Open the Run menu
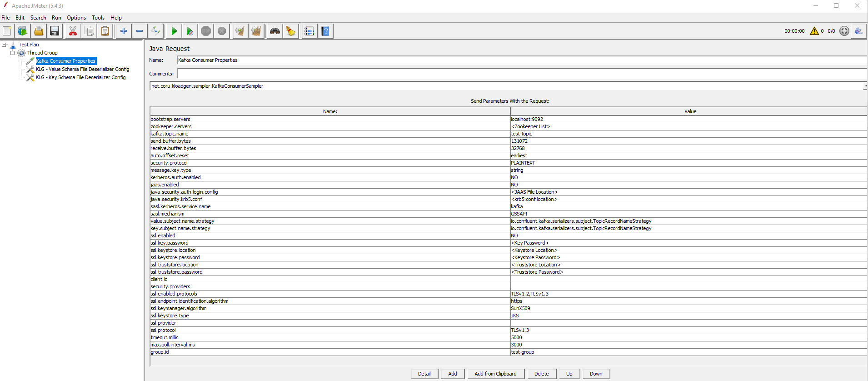868x381 pixels. point(56,18)
